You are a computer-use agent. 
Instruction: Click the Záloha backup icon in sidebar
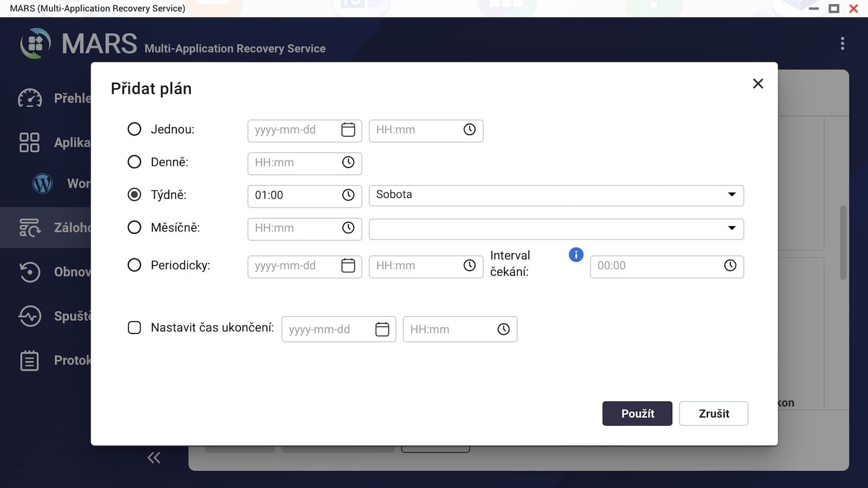click(x=29, y=228)
